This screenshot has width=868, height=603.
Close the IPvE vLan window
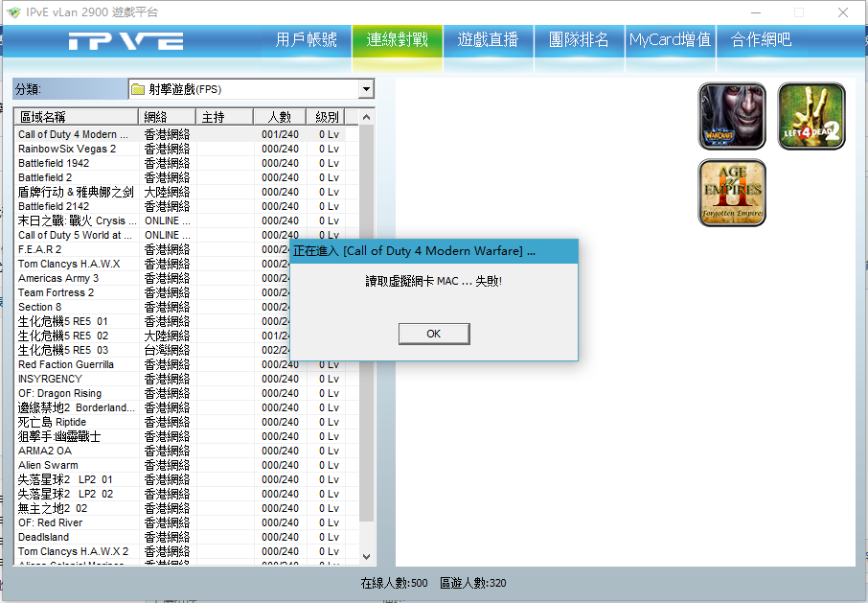[842, 12]
